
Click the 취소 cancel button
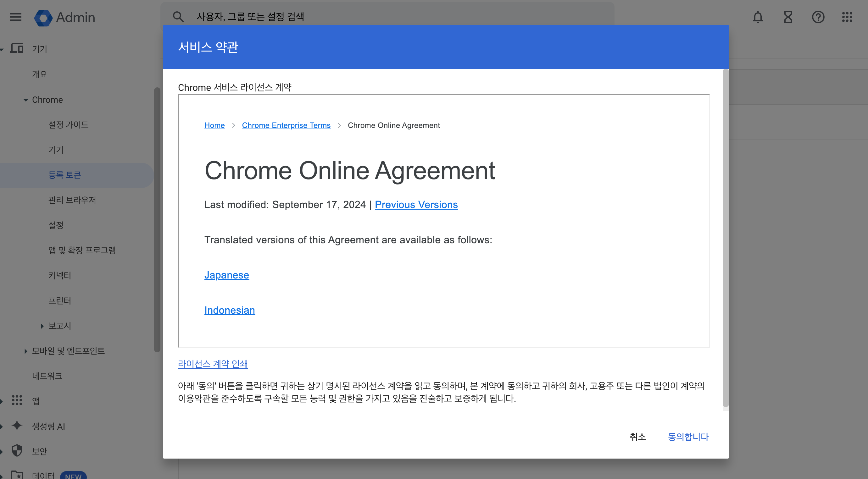tap(637, 437)
